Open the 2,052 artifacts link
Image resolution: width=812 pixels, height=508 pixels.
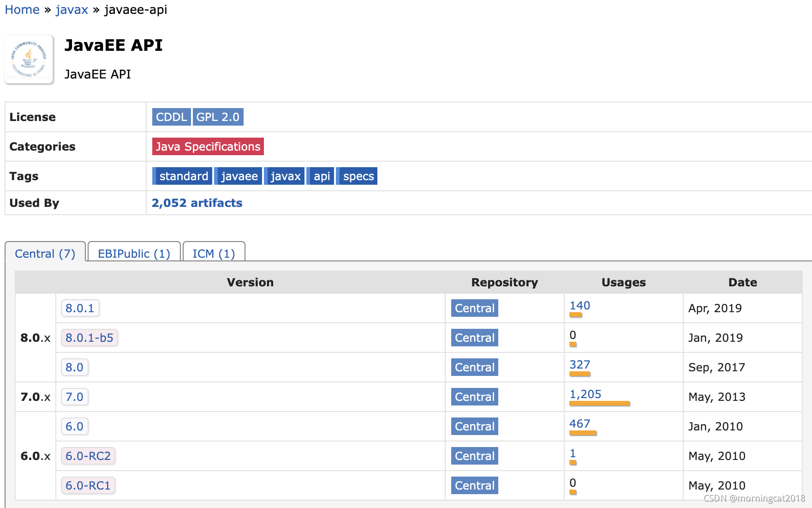pyautogui.click(x=197, y=203)
